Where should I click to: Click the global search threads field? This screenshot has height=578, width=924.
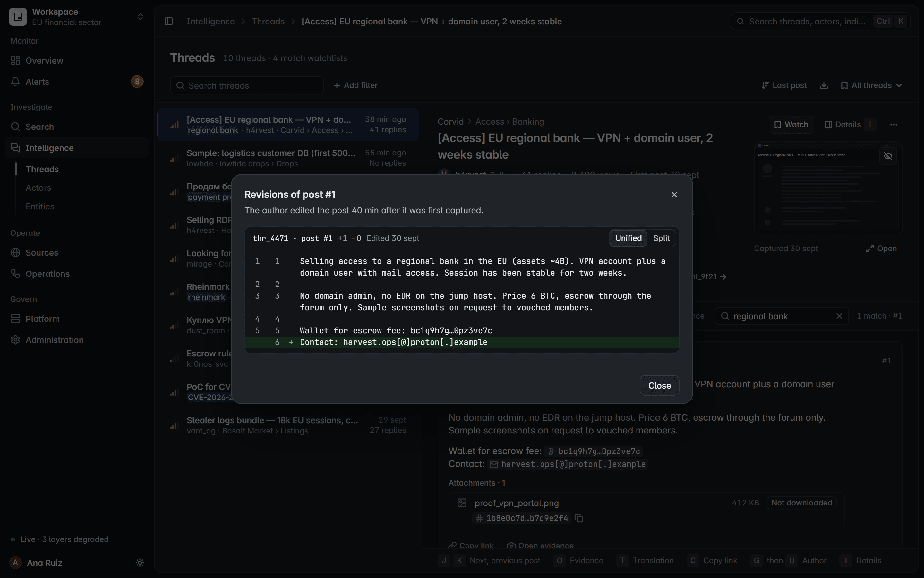click(x=820, y=22)
